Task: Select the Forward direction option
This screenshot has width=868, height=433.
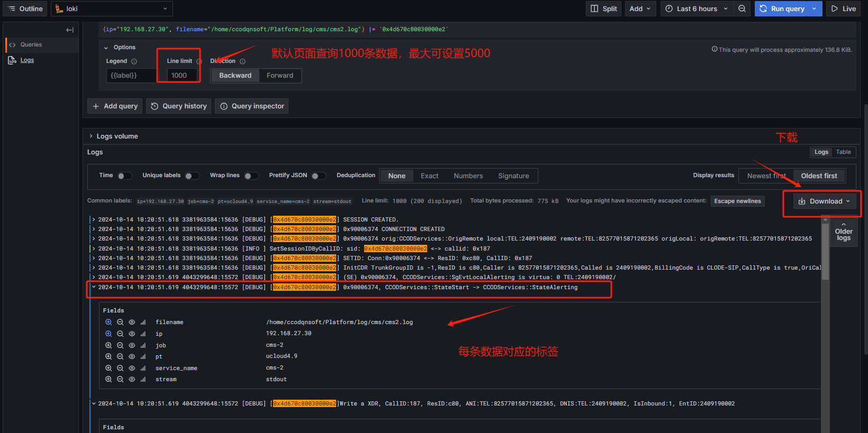Action: 280,76
